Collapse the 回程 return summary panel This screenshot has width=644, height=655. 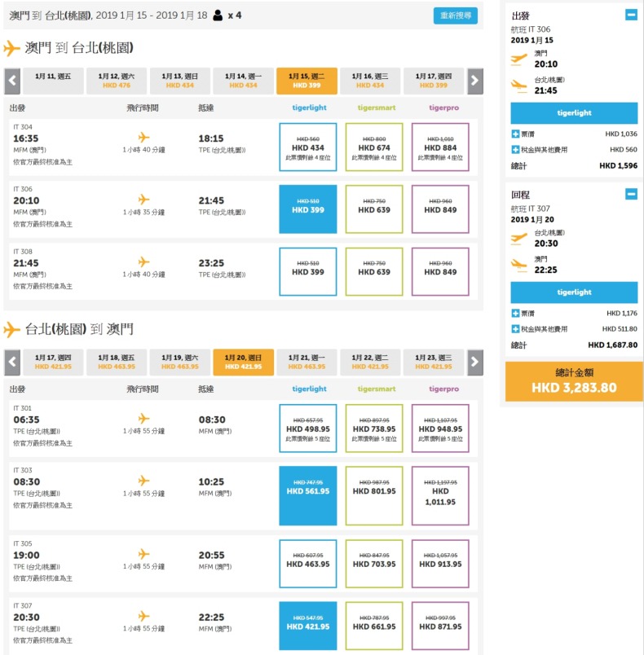(631, 194)
